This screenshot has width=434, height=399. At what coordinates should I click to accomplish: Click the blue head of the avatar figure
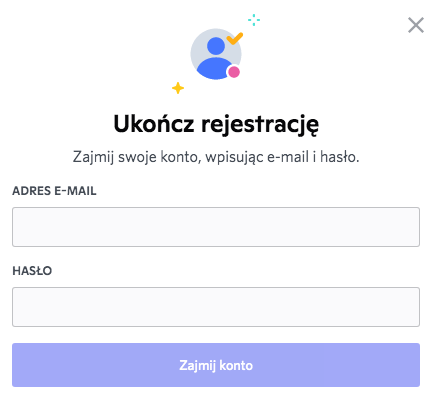coord(216,46)
